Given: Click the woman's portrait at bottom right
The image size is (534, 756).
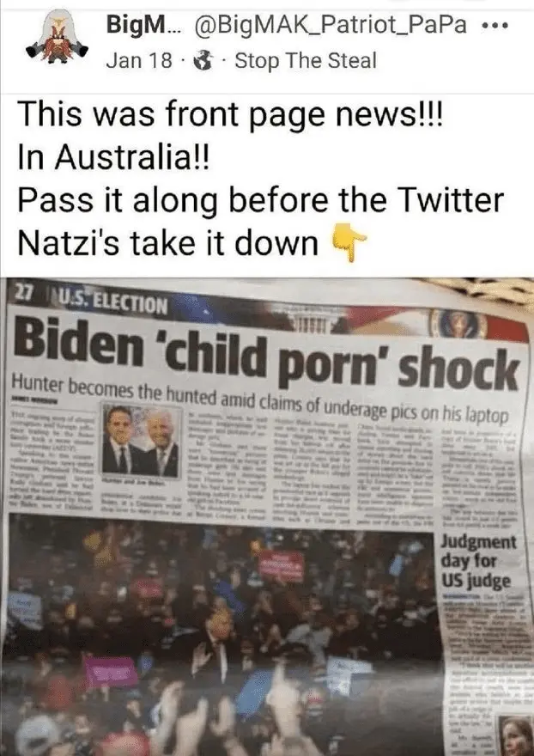Looking at the screenshot, I should [x=514, y=735].
